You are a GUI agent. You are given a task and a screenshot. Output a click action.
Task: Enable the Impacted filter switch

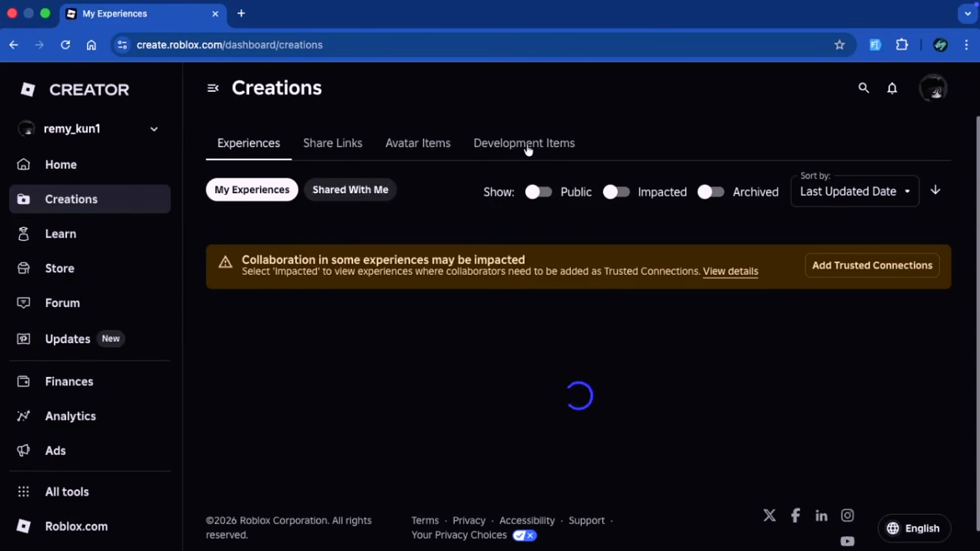pyautogui.click(x=616, y=192)
